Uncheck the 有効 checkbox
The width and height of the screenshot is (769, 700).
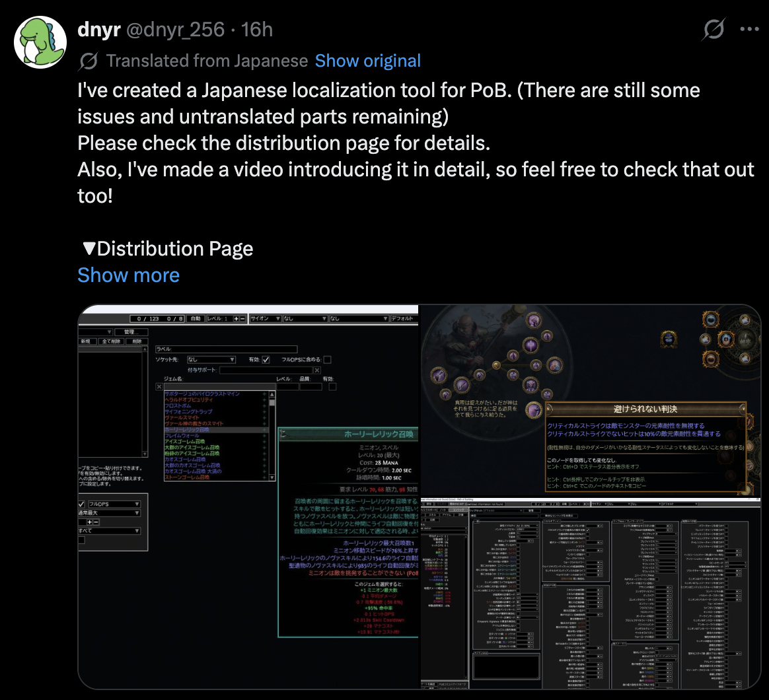point(266,360)
